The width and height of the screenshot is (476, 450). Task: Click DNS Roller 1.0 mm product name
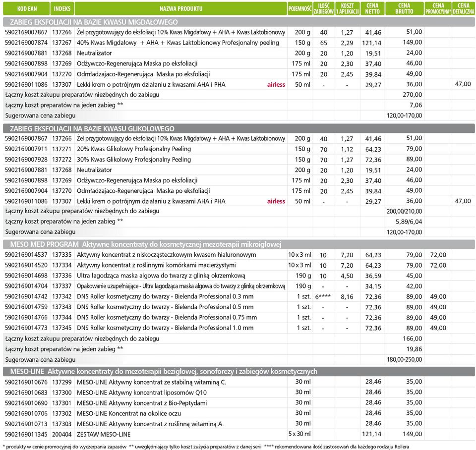click(x=165, y=328)
